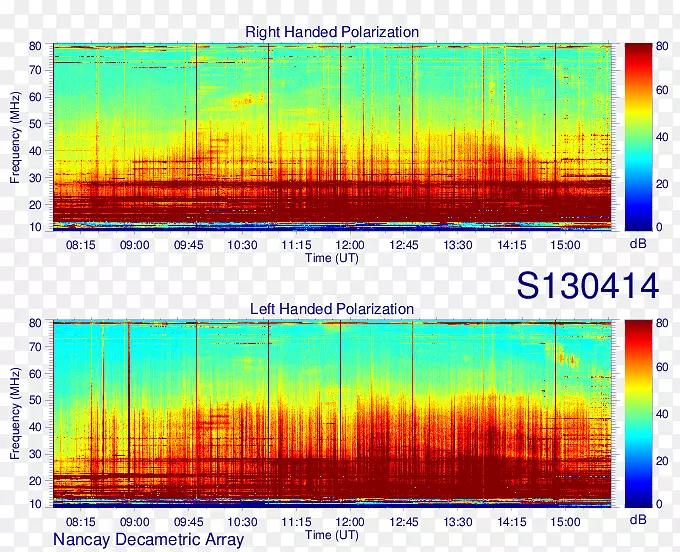This screenshot has width=680, height=552.
Task: Click the 80 value atop the top color bar
Action: [x=661, y=46]
